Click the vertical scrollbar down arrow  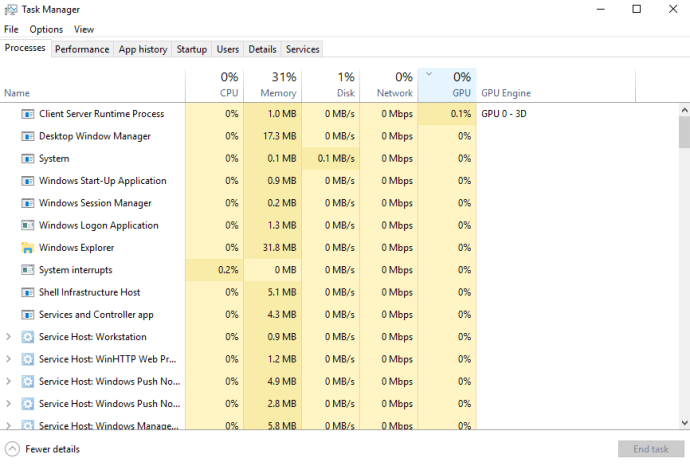684,426
